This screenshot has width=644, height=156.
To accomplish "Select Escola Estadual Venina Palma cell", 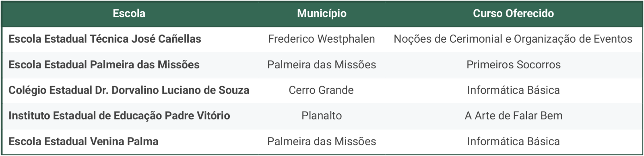I will pyautogui.click(x=83, y=142).
